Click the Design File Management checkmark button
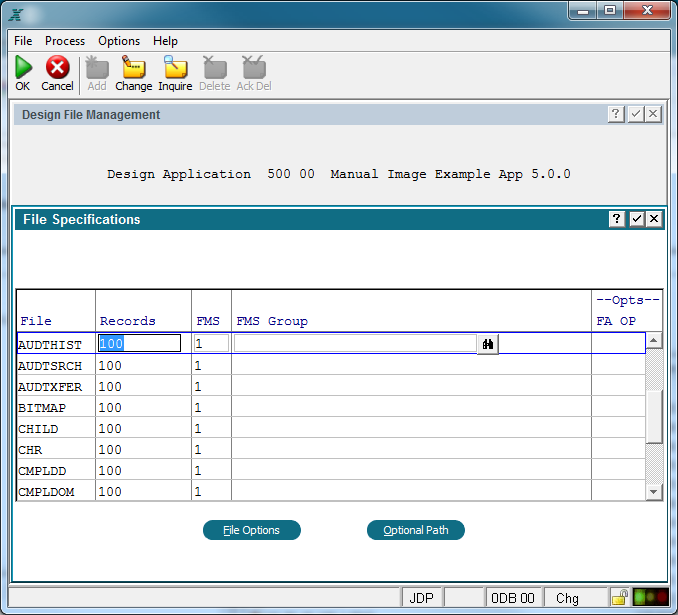 coord(635,114)
